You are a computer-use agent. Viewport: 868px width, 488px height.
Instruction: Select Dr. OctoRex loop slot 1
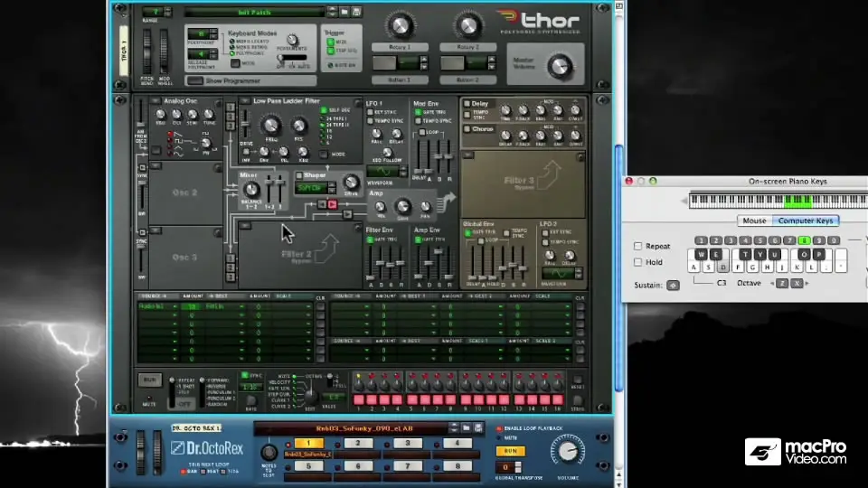pyautogui.click(x=308, y=443)
